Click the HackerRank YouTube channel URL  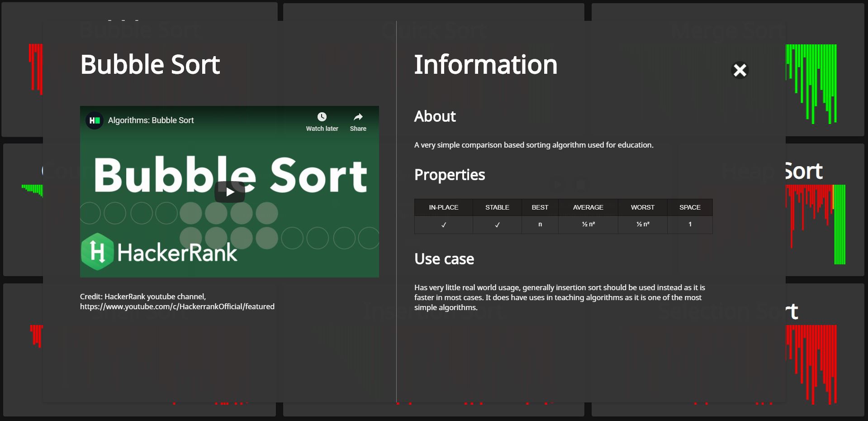[177, 306]
